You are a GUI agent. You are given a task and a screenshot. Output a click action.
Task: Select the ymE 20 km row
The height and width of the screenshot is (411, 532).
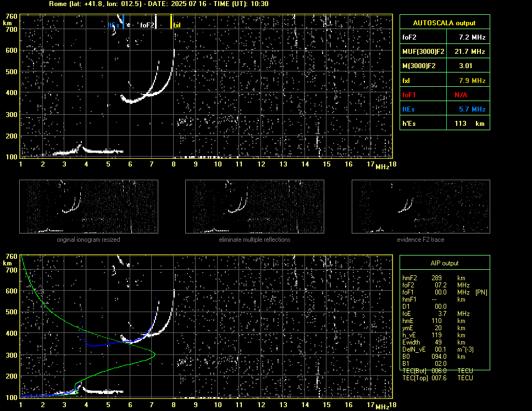(434, 327)
